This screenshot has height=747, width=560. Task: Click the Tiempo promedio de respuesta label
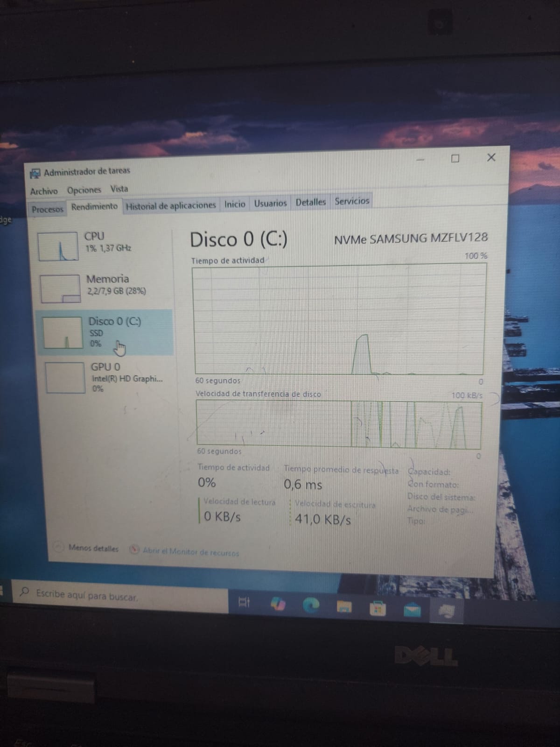(341, 470)
